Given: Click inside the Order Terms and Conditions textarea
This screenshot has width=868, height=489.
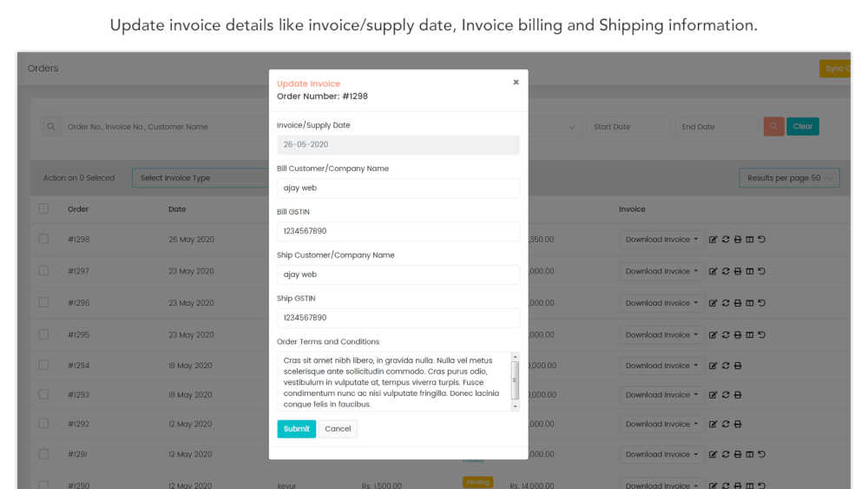Looking at the screenshot, I should pyautogui.click(x=393, y=381).
